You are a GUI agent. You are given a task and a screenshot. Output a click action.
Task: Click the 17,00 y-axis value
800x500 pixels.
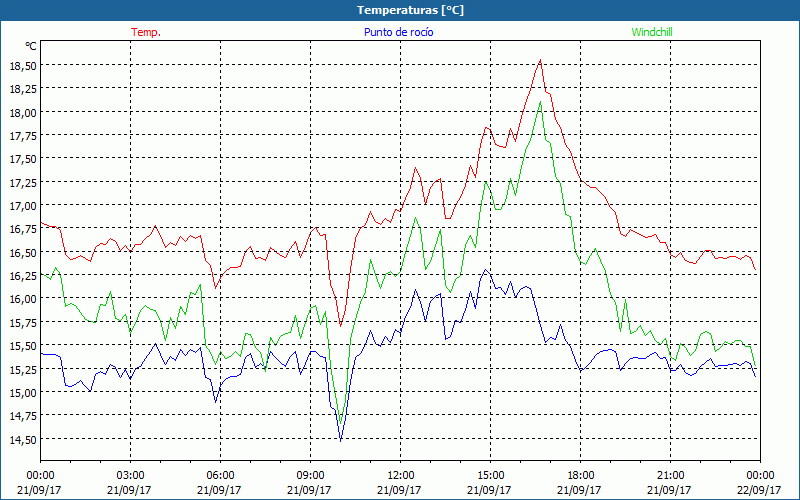click(x=23, y=206)
